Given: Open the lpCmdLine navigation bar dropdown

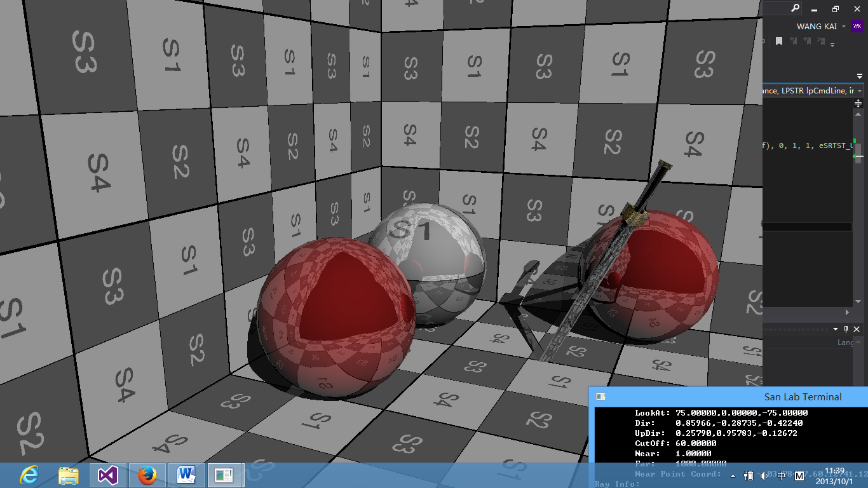Looking at the screenshot, I should tap(860, 91).
